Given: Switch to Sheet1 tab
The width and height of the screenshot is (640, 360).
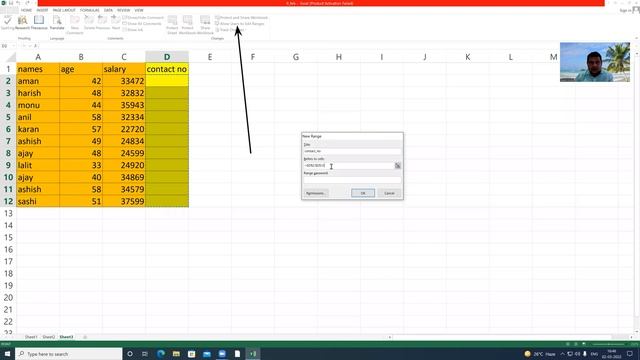Looking at the screenshot, I should pyautogui.click(x=31, y=337).
